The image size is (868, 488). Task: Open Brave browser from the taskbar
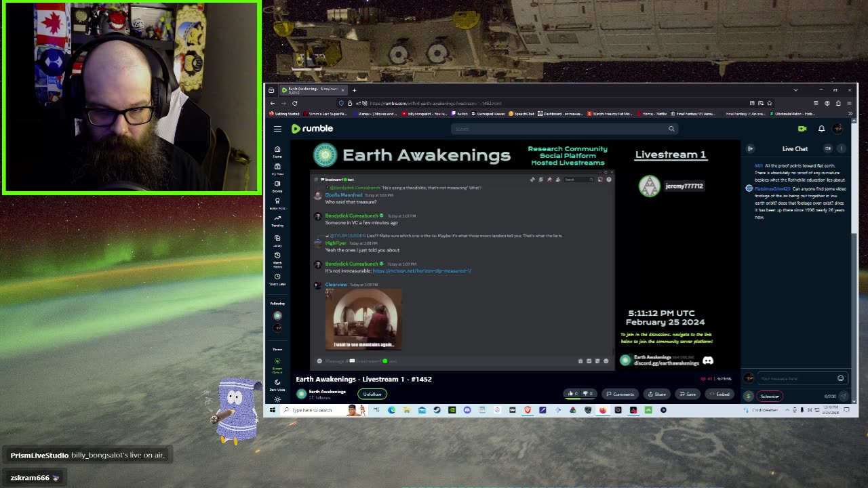click(528, 410)
